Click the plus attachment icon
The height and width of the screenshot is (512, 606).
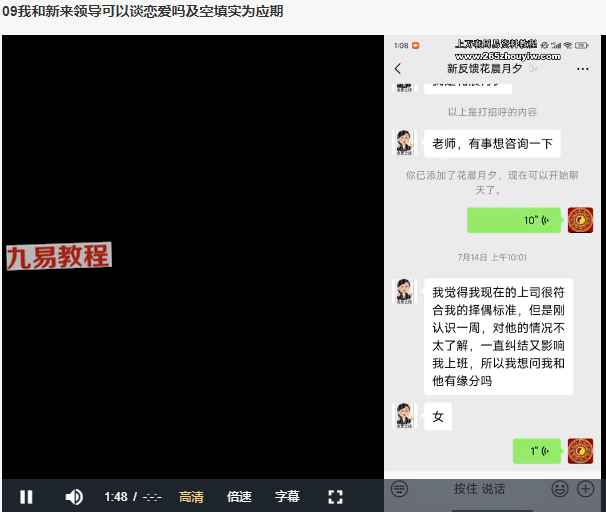click(586, 489)
